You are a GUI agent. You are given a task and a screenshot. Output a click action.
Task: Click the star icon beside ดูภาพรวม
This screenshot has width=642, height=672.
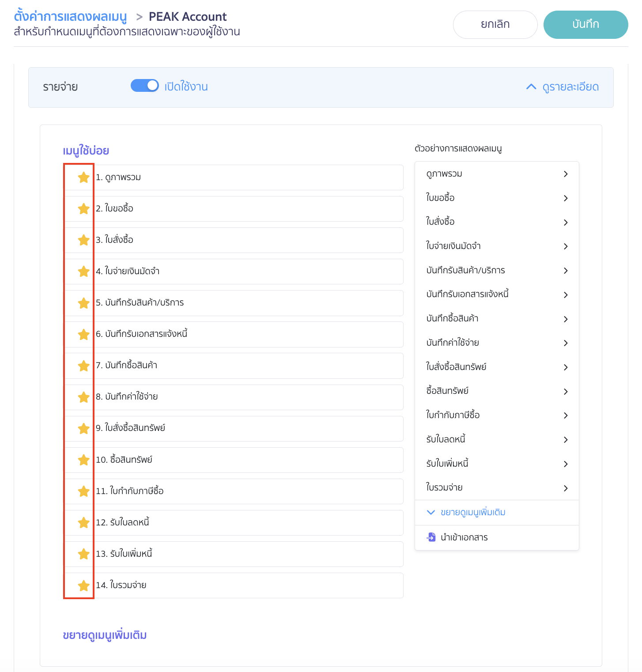click(x=83, y=177)
